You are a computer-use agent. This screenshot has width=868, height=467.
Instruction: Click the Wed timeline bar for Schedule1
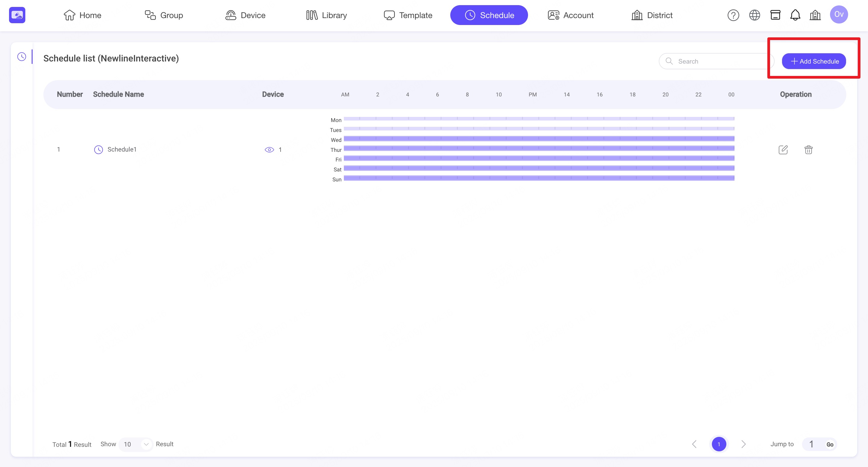pos(539,139)
